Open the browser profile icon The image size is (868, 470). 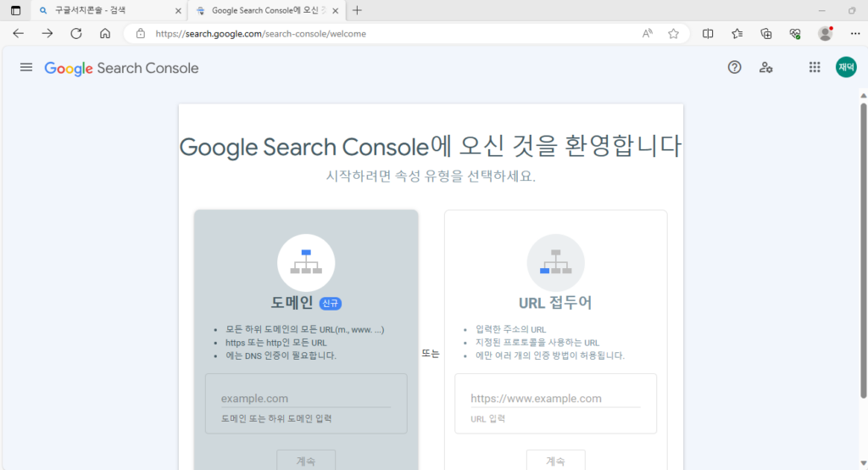(826, 33)
